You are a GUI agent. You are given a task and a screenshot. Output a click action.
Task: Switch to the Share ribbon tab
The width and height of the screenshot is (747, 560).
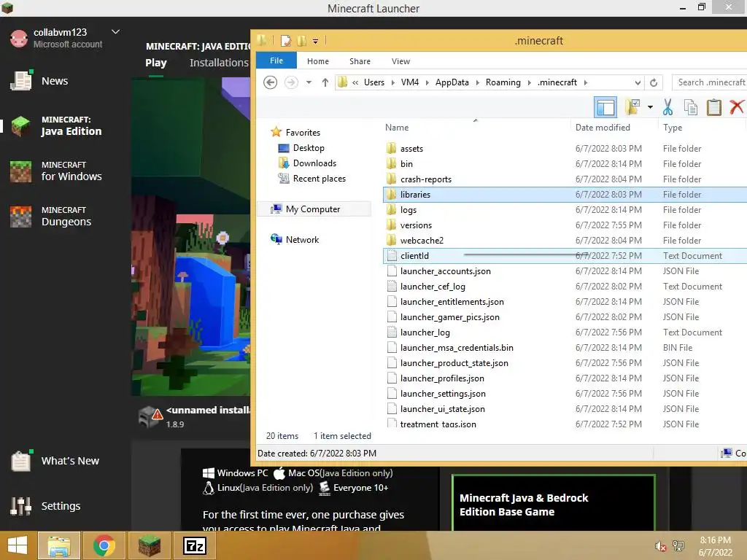click(360, 61)
